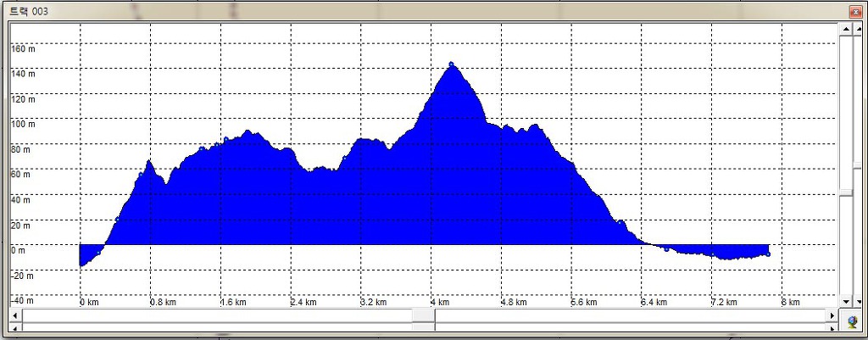Screen dimensions: 868x340
Task: Click the vertical scrollbar thumb
Action: coord(846,192)
